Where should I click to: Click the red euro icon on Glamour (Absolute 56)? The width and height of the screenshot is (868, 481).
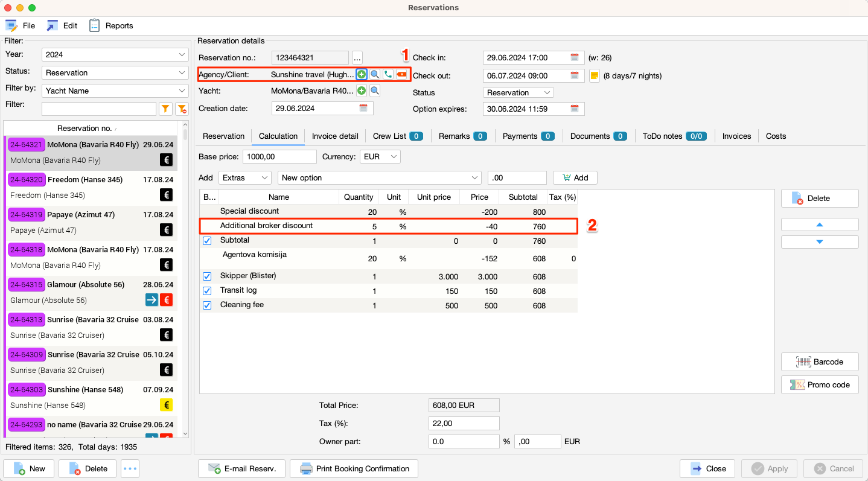click(x=167, y=300)
